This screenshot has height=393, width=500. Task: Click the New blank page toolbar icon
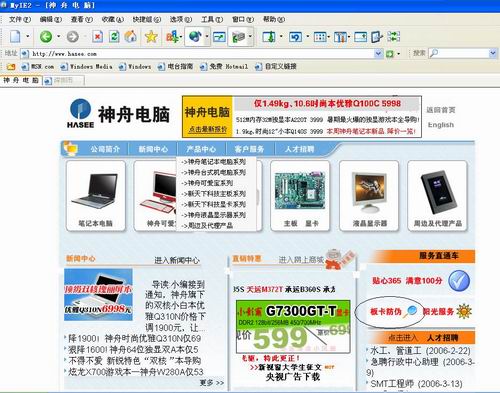(x=15, y=36)
